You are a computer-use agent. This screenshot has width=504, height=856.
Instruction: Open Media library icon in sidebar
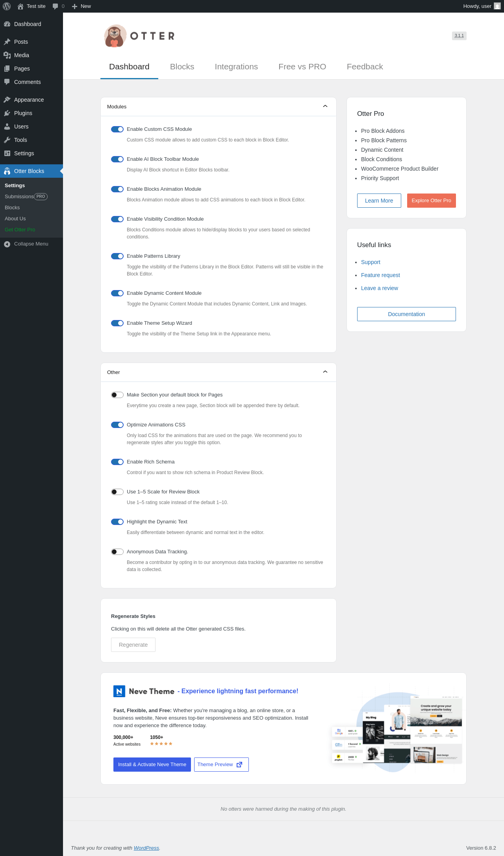point(7,55)
